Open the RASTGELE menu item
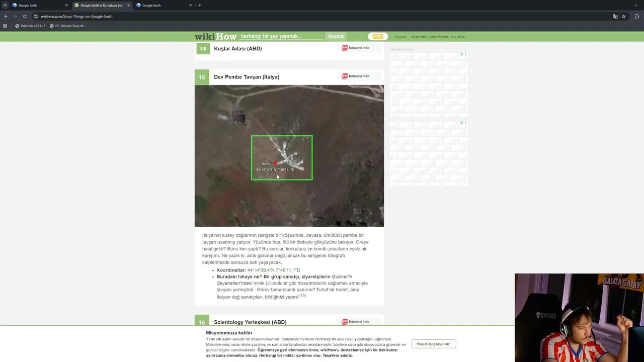The width and height of the screenshot is (644, 362). point(458,37)
